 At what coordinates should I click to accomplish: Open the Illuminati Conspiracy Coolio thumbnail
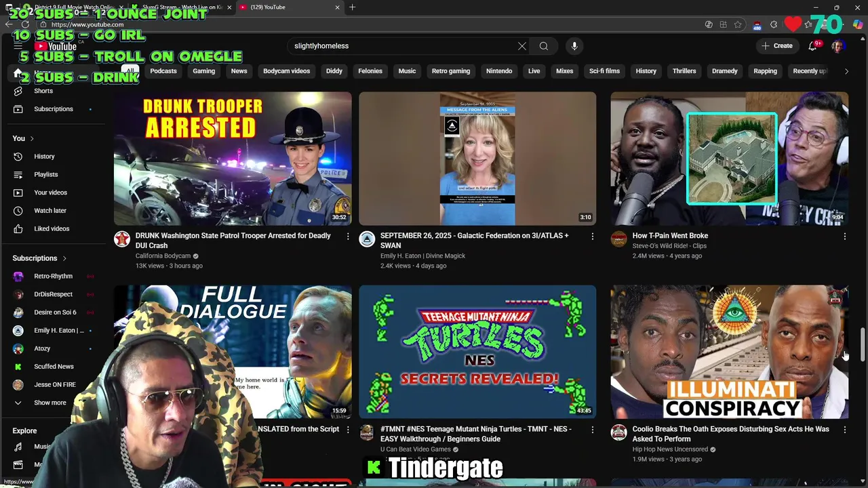(x=729, y=352)
